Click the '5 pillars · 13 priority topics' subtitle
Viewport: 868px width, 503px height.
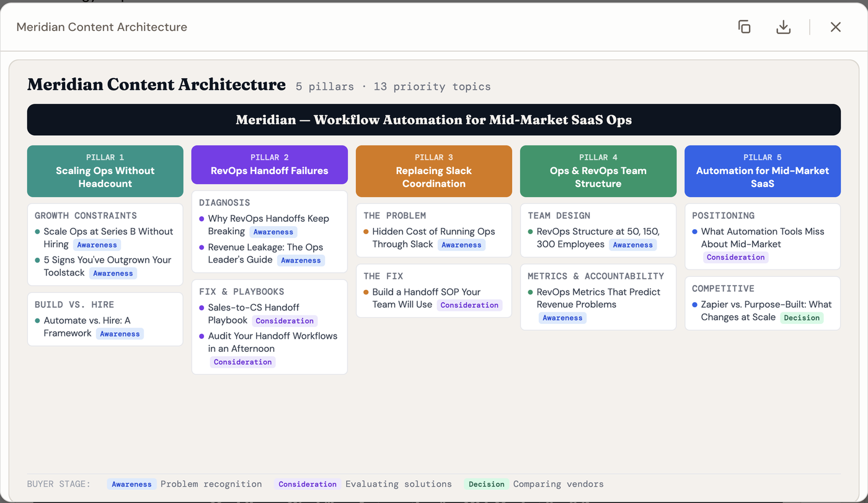pyautogui.click(x=393, y=87)
